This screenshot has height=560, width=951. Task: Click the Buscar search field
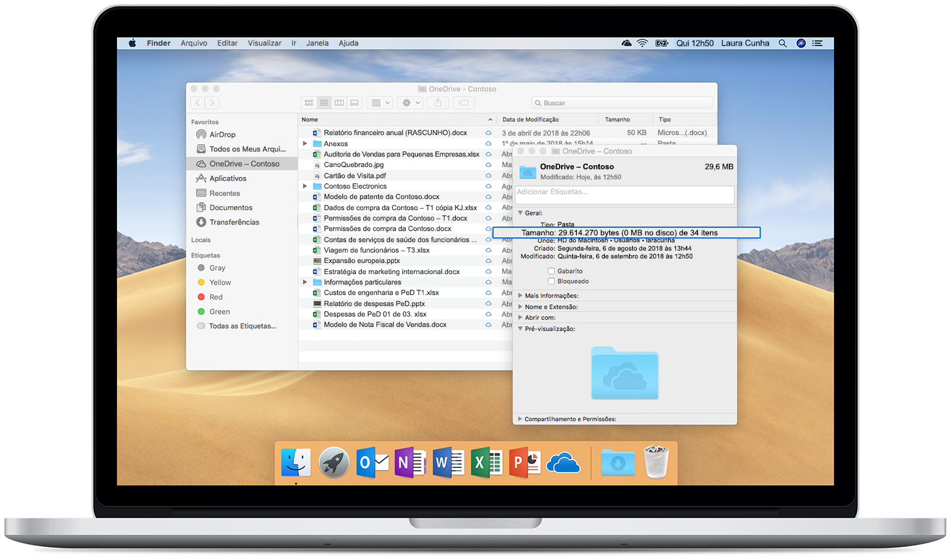(622, 102)
